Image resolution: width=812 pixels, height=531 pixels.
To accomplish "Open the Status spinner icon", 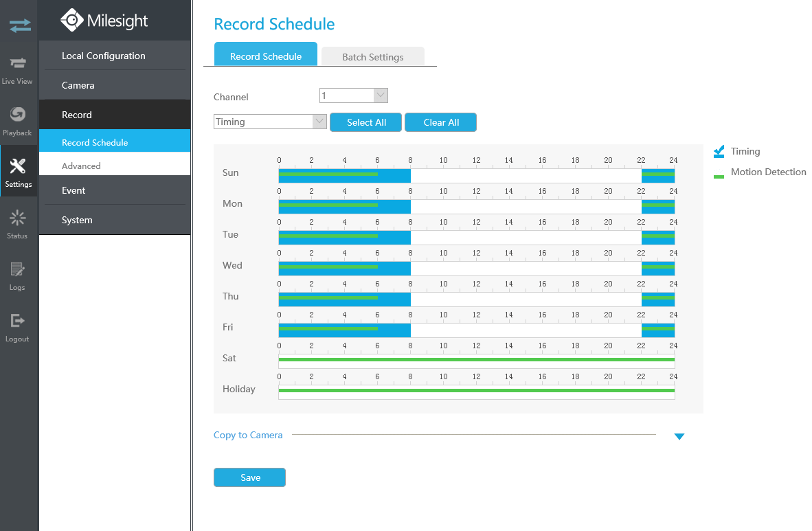I will click(18, 218).
